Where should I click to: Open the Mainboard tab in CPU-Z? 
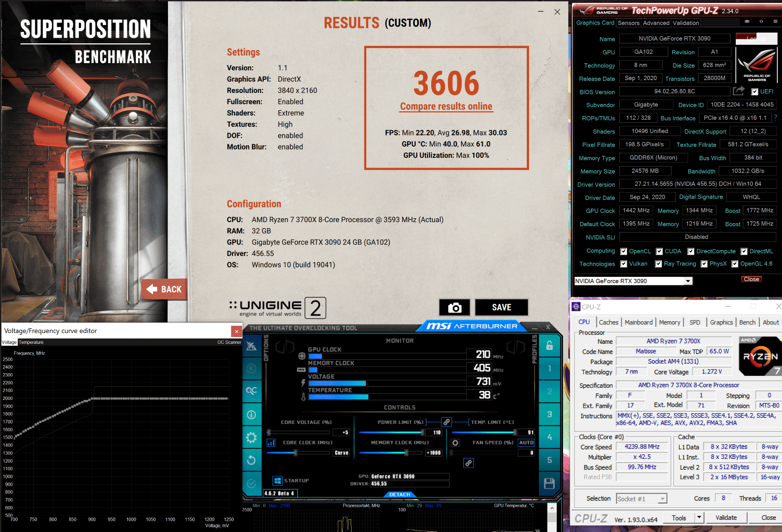tap(639, 322)
